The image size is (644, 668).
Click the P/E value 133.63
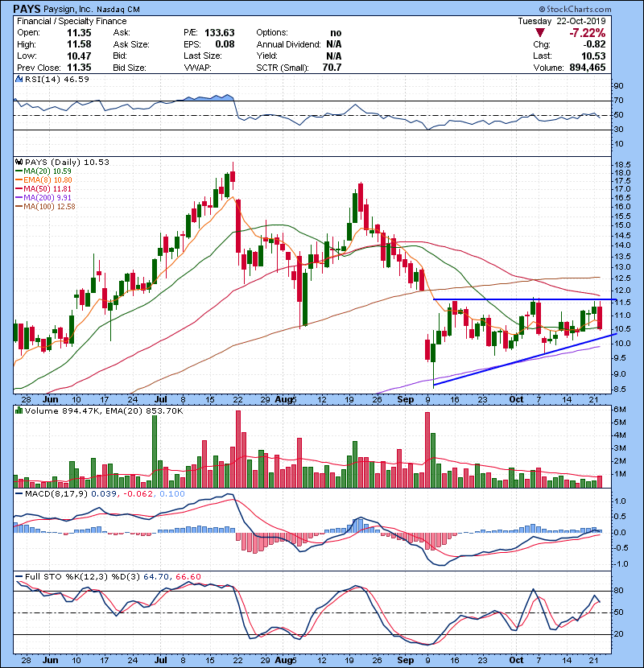pos(220,33)
